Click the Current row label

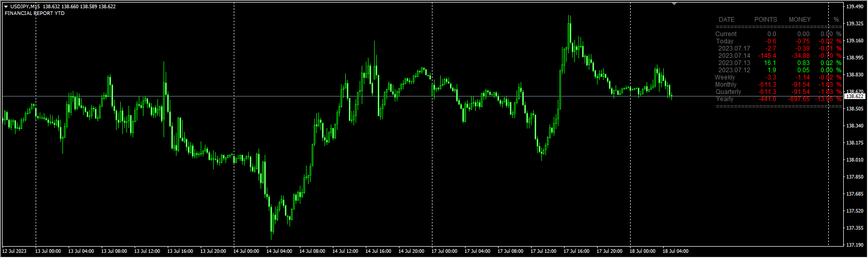(726, 34)
